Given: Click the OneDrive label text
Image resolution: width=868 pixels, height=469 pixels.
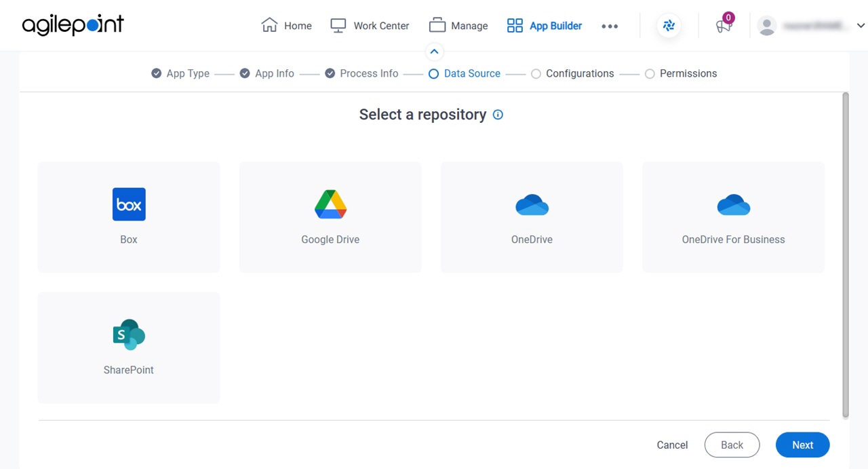Looking at the screenshot, I should (x=532, y=240).
